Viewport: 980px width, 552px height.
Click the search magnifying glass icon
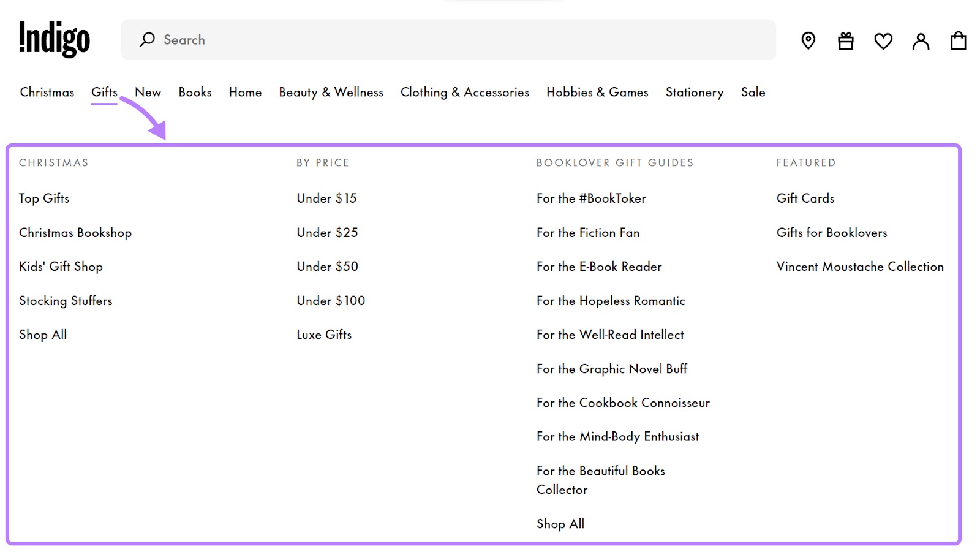coord(147,39)
